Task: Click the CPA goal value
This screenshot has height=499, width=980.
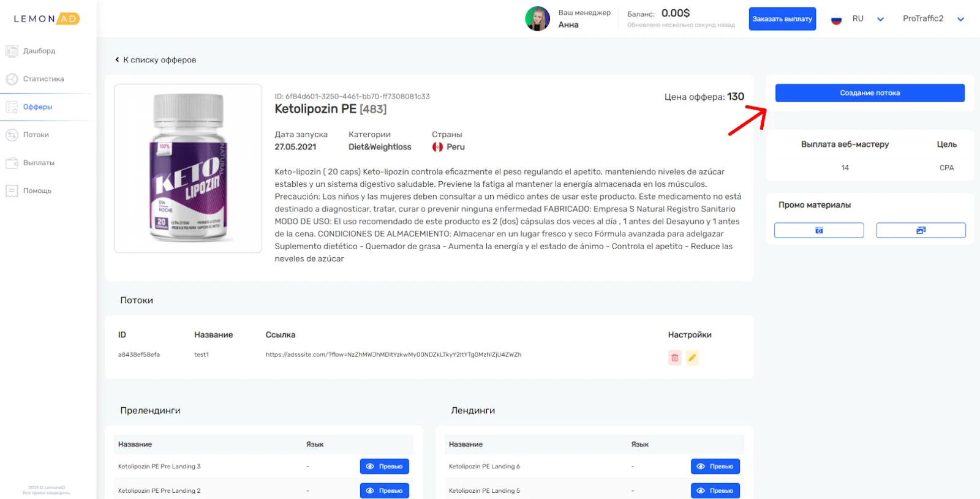Action: pyautogui.click(x=947, y=168)
